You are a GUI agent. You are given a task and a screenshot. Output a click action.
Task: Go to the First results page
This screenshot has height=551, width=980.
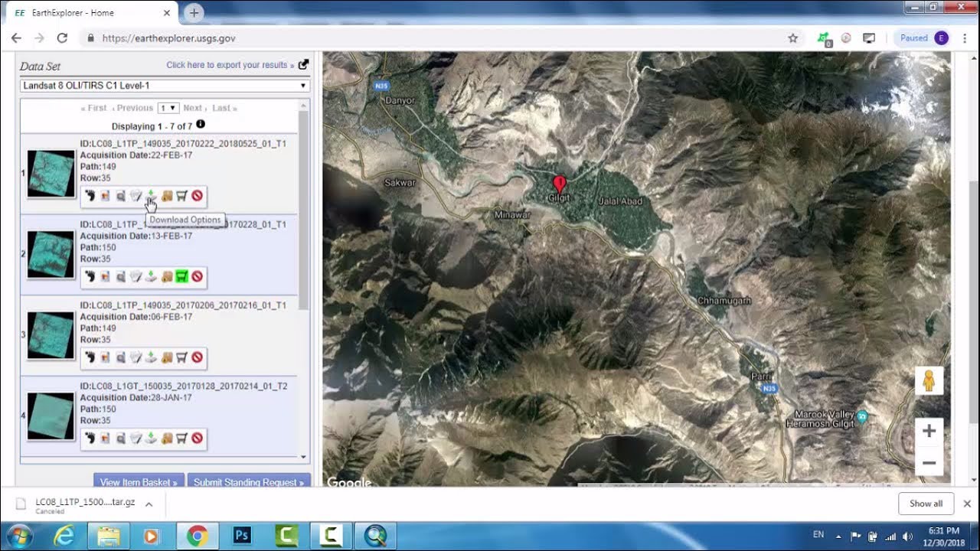pos(94,108)
